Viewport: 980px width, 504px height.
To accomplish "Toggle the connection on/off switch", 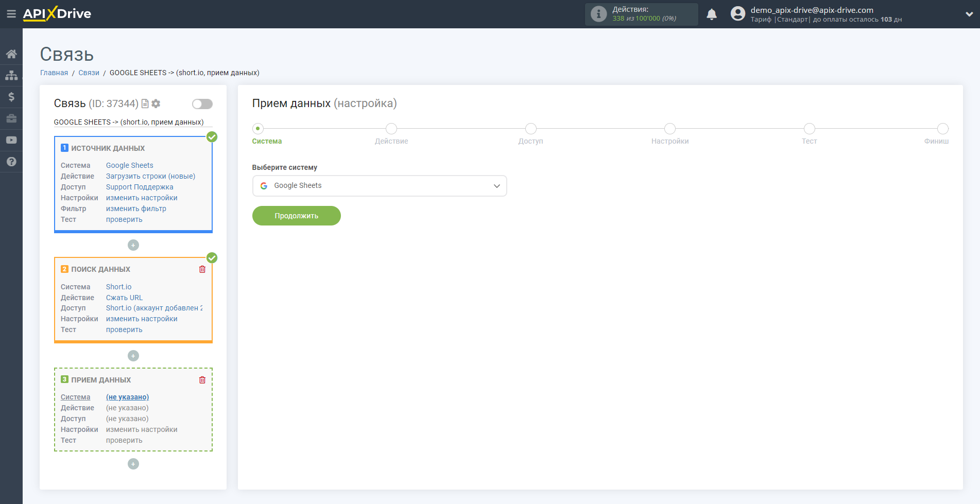I will coord(202,104).
